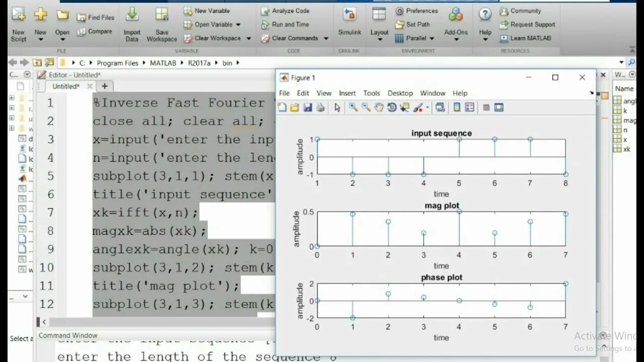Click the Insert Colorbar icon
Image resolution: width=644 pixels, height=362 pixels.
(457, 107)
